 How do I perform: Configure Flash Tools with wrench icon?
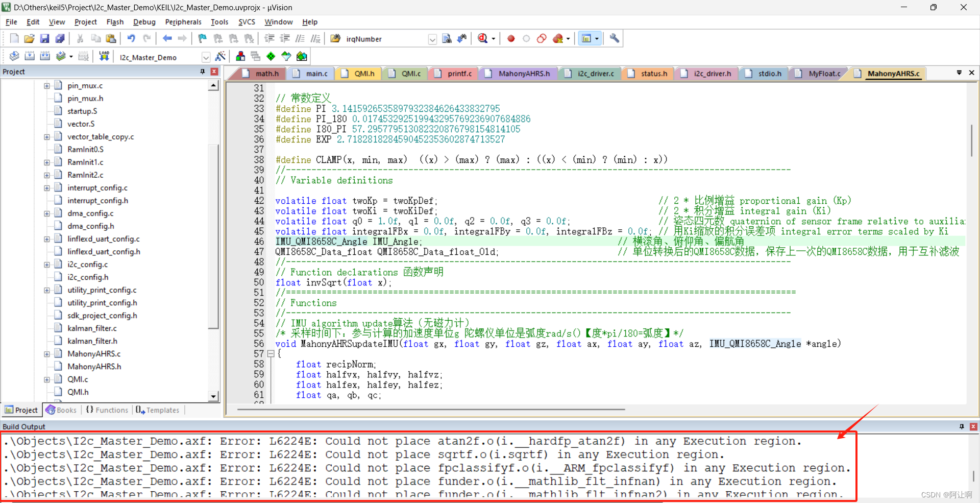(x=614, y=38)
